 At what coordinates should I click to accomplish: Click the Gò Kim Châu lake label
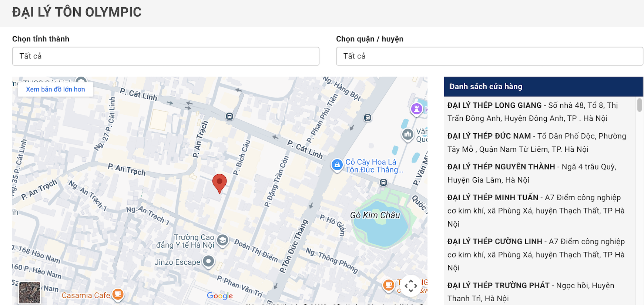coord(375,215)
